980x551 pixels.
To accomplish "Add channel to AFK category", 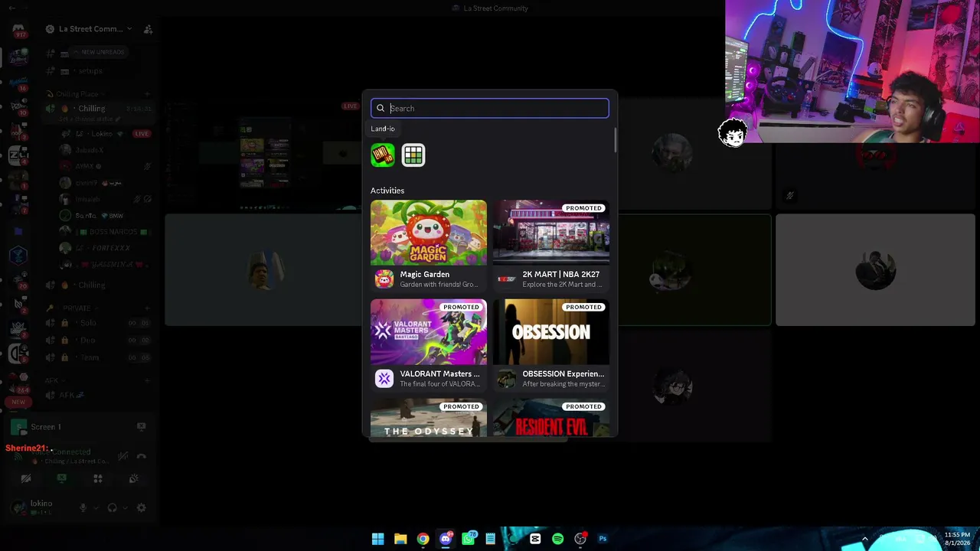I will [x=147, y=380].
